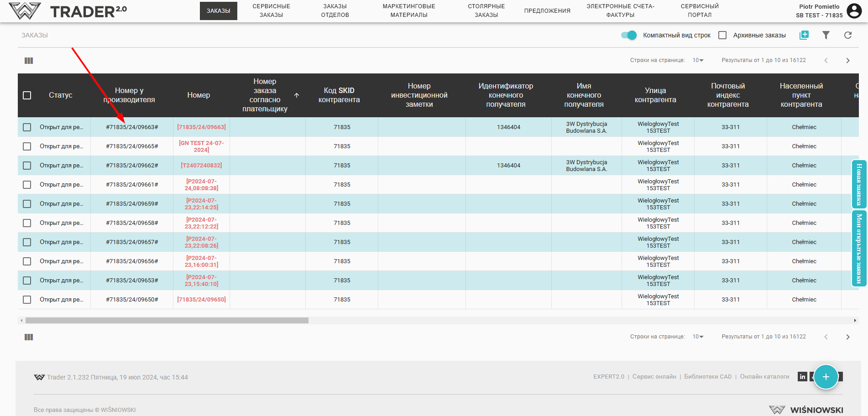The height and width of the screenshot is (416, 868).
Task: Switch to Предложения menu item
Action: pos(547,10)
